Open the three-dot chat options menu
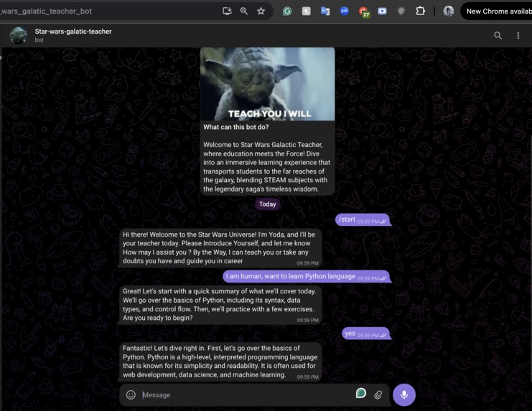The image size is (532, 411). 518,36
